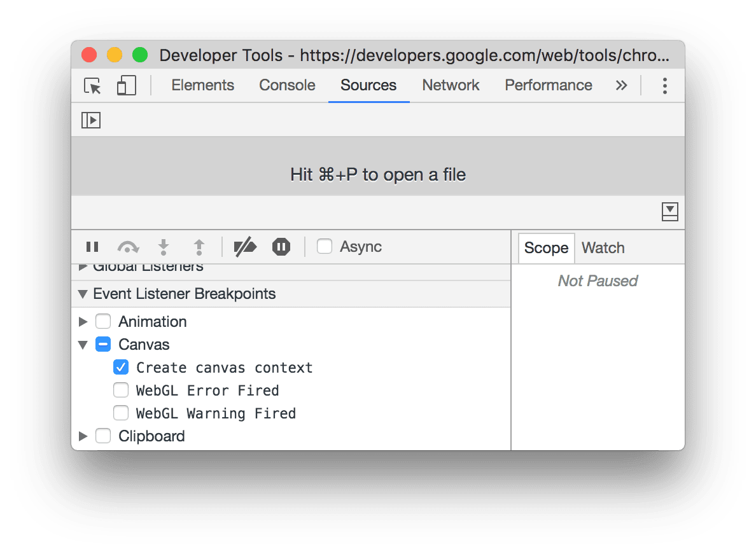
Task: Show hidden panels via the overflow chevron
Action: (621, 85)
